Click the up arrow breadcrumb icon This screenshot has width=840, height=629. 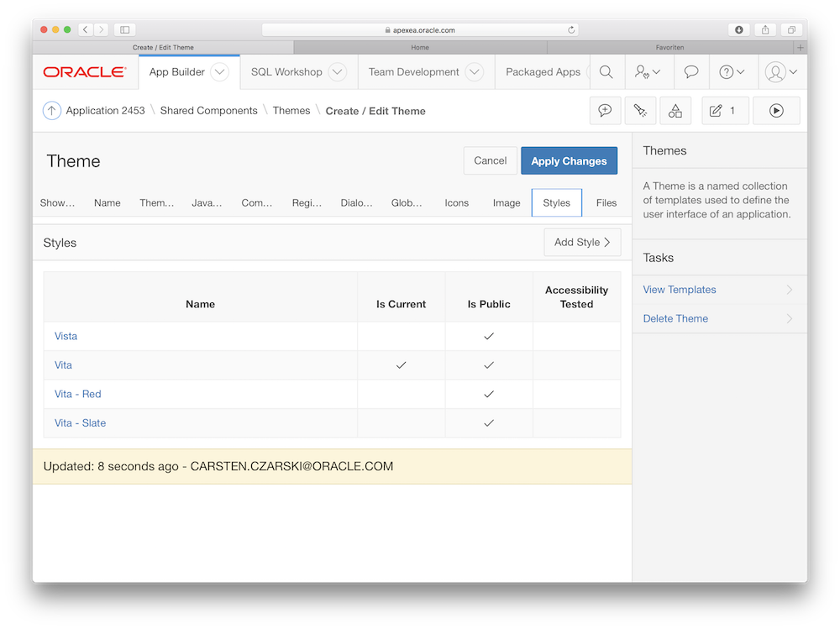point(51,111)
